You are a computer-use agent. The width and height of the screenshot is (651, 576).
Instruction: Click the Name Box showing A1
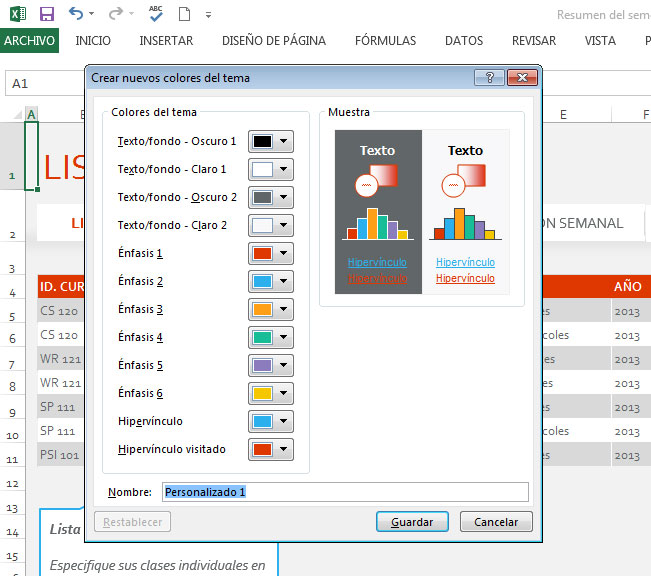(x=45, y=83)
